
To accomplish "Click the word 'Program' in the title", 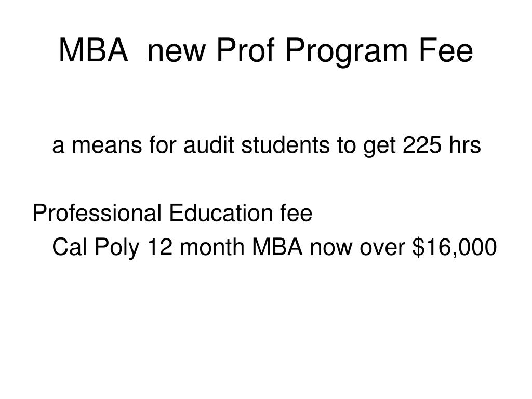I will coord(346,52).
